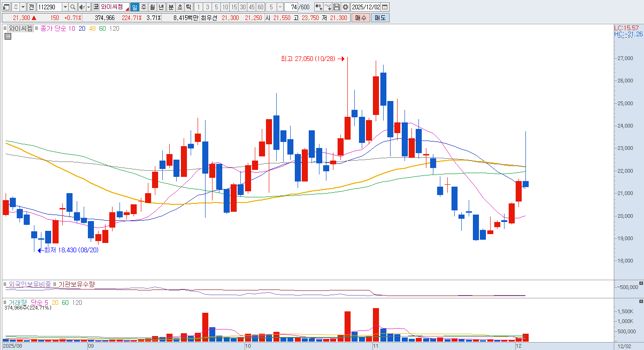The image size is (644, 350).
Task: Expand the dropdown arrow next to 주
Action: [23, 7]
